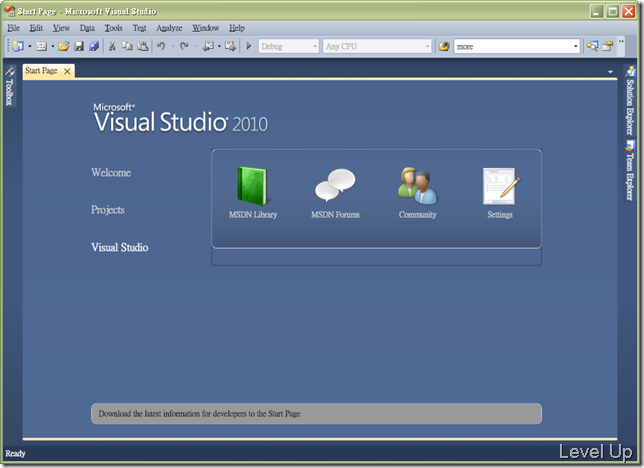The width and height of the screenshot is (644, 468).
Task: Open the Team Explorer side tab
Action: pyautogui.click(x=630, y=171)
